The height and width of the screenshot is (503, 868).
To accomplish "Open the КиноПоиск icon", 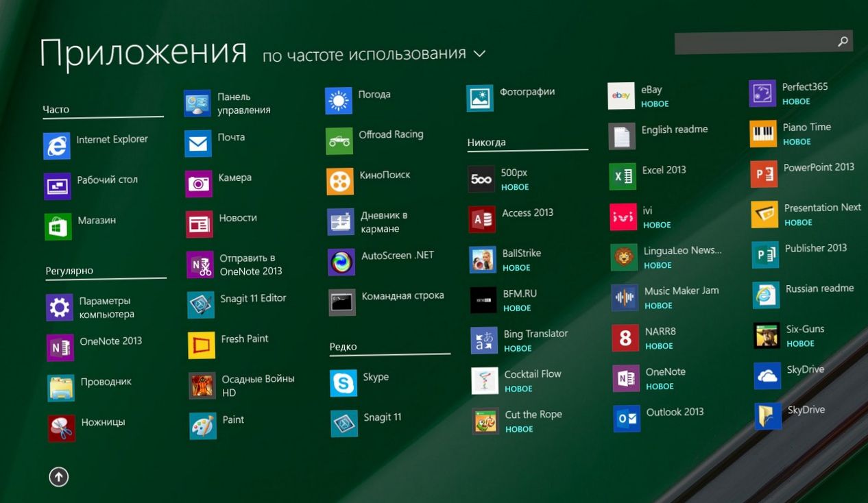I will click(x=340, y=182).
